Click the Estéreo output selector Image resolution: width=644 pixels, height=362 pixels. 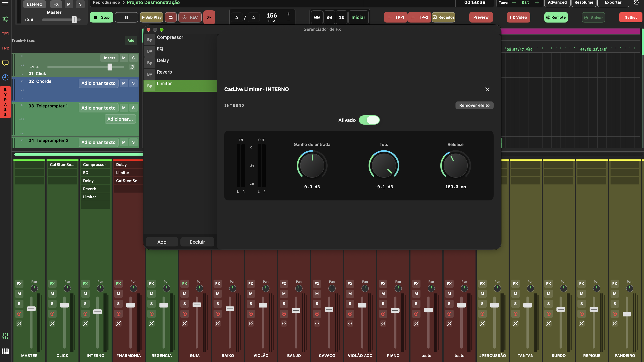[34, 4]
